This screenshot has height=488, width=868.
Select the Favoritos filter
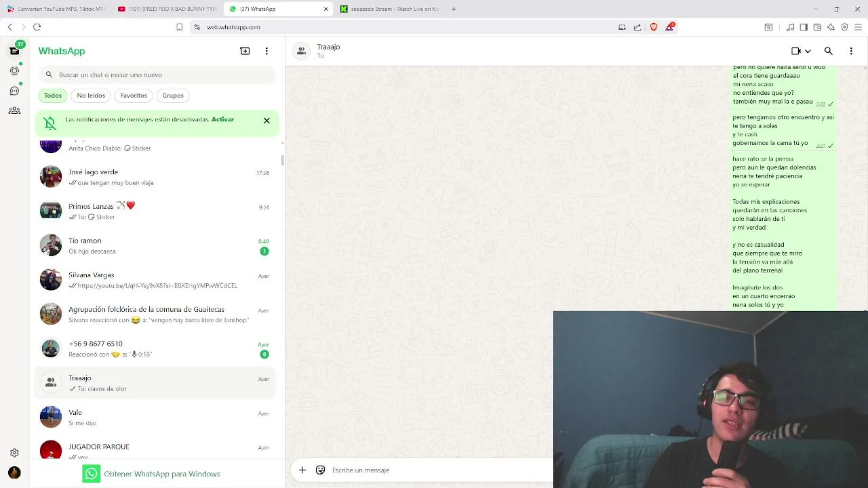click(x=134, y=96)
